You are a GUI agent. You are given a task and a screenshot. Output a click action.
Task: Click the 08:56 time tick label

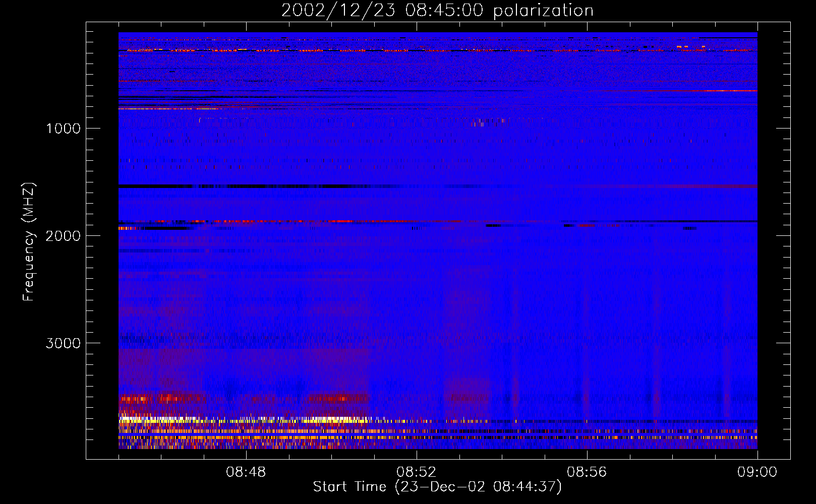(x=587, y=472)
